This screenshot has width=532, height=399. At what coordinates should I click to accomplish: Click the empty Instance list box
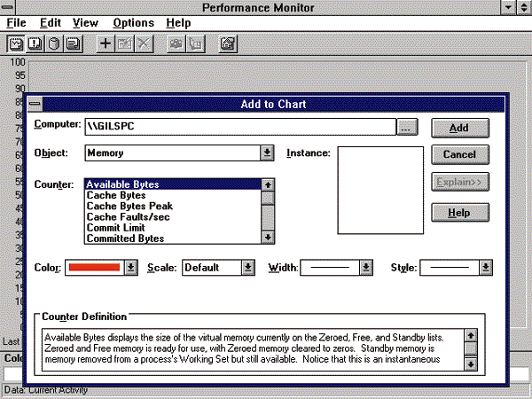pos(380,191)
